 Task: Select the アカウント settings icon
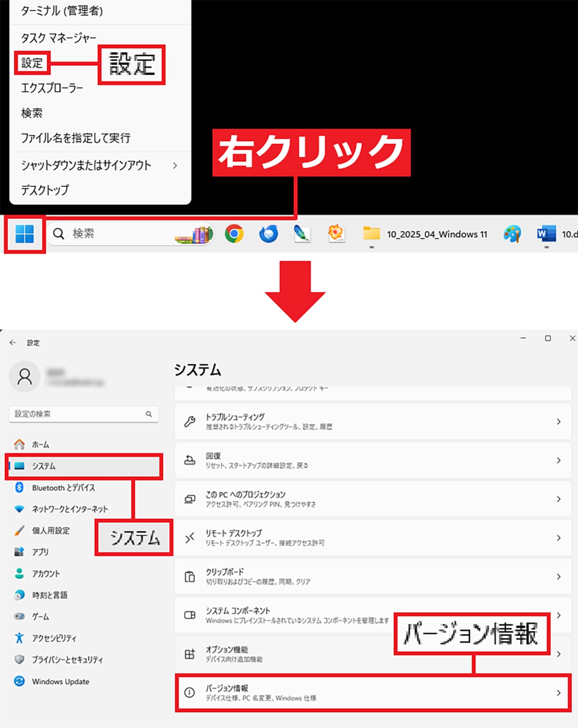(x=46, y=573)
